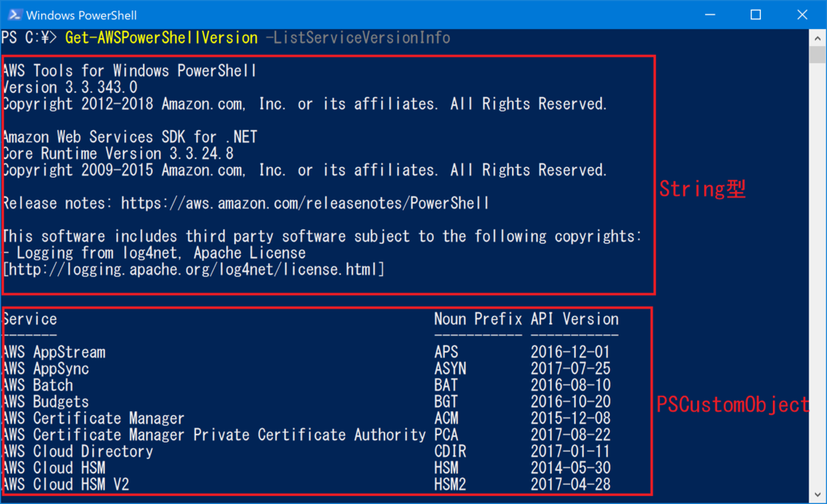Click the 'PS C:¥>' prompt

28,38
